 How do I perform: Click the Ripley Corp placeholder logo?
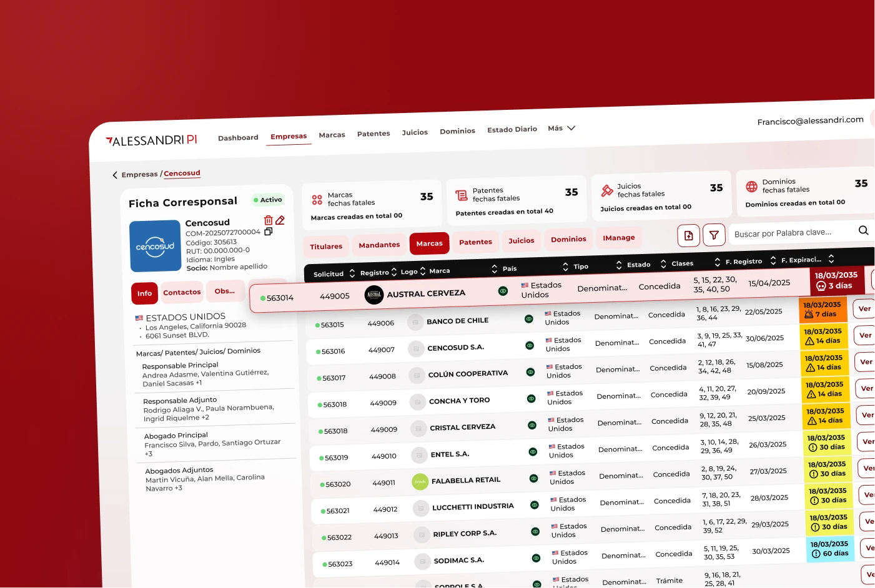point(422,535)
